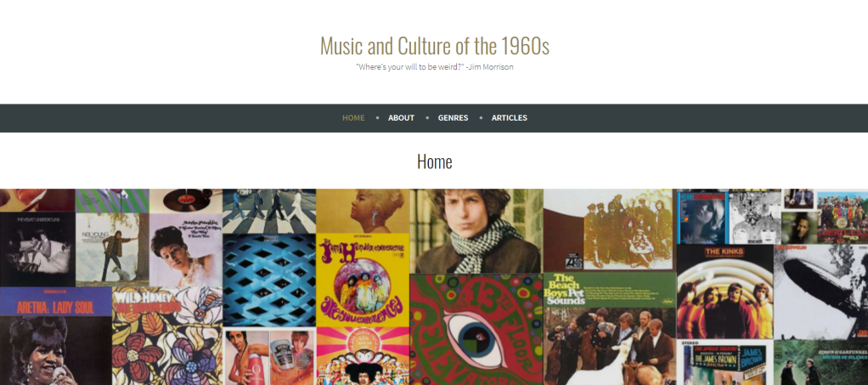The image size is (868, 385).
Task: Click the site title Music and Culture of the 1960s
Action: 435,45
